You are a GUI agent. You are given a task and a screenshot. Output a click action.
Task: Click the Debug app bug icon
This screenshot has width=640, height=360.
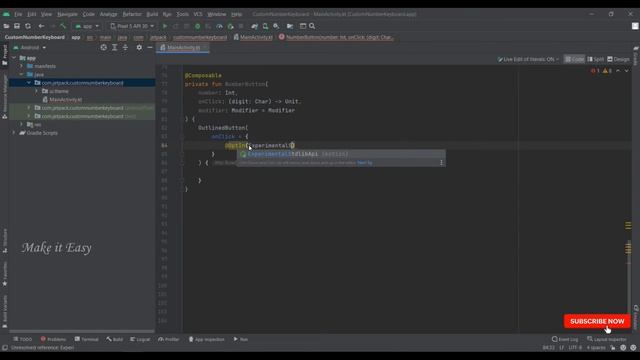198,26
